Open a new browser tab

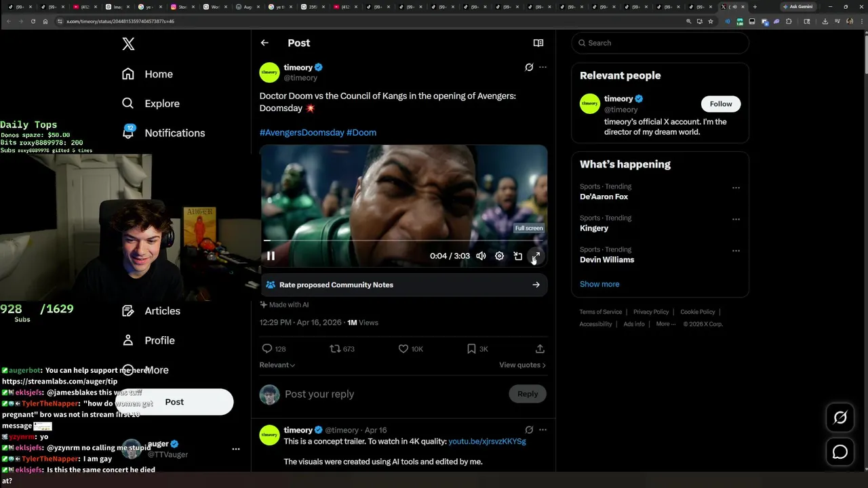tap(755, 7)
